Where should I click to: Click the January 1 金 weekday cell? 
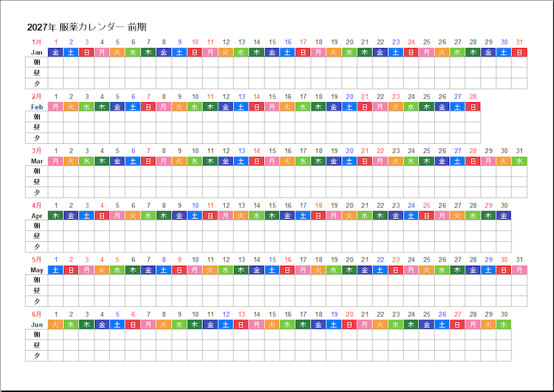[x=55, y=52]
